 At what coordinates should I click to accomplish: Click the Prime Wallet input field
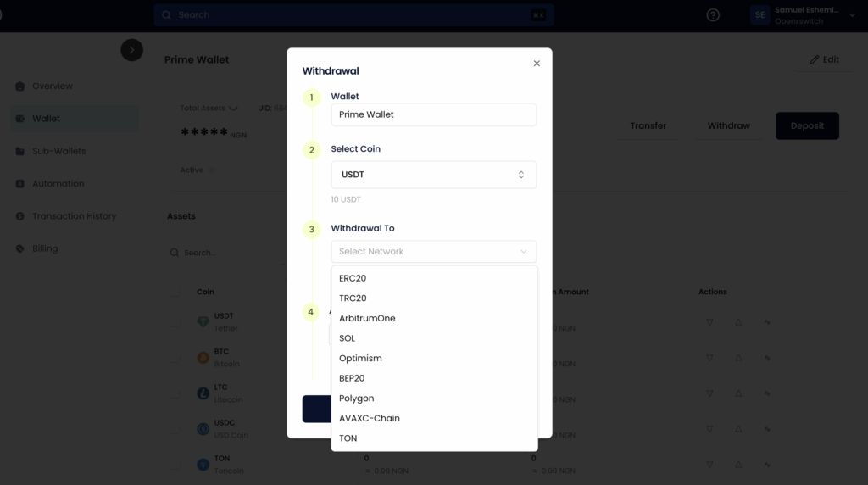(433, 114)
